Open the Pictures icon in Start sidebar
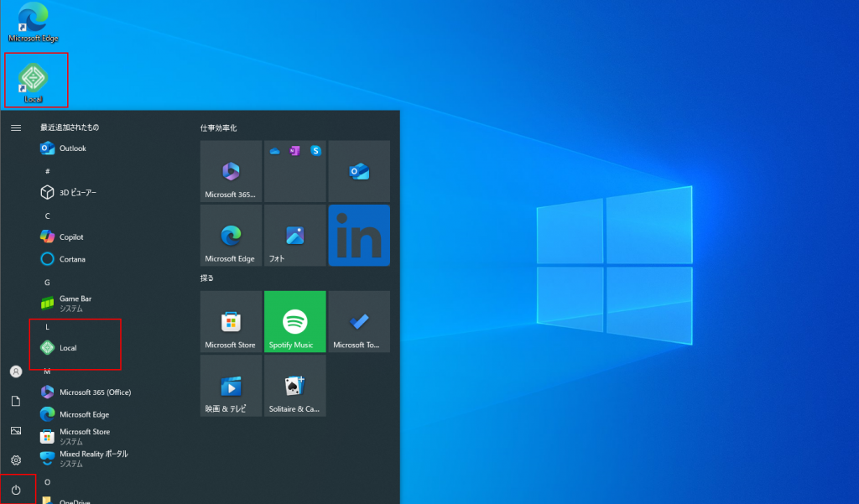This screenshot has width=859, height=504. pyautogui.click(x=15, y=430)
